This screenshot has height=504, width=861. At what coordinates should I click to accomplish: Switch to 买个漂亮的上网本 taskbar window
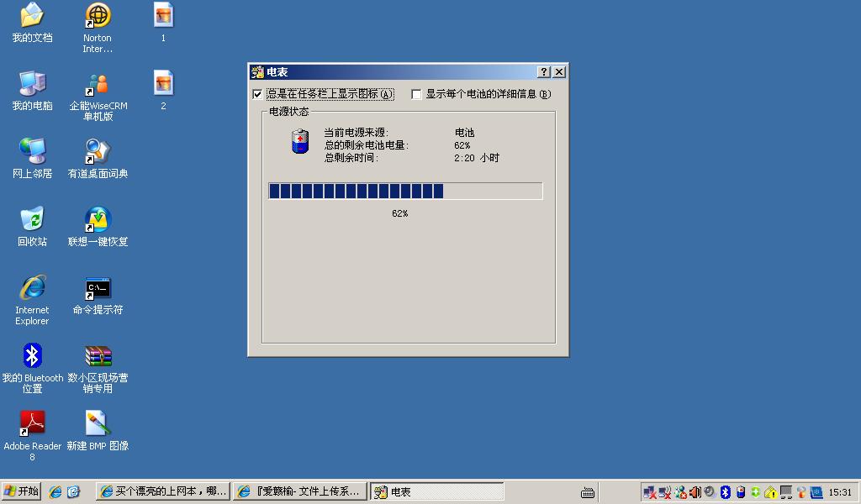point(163,491)
